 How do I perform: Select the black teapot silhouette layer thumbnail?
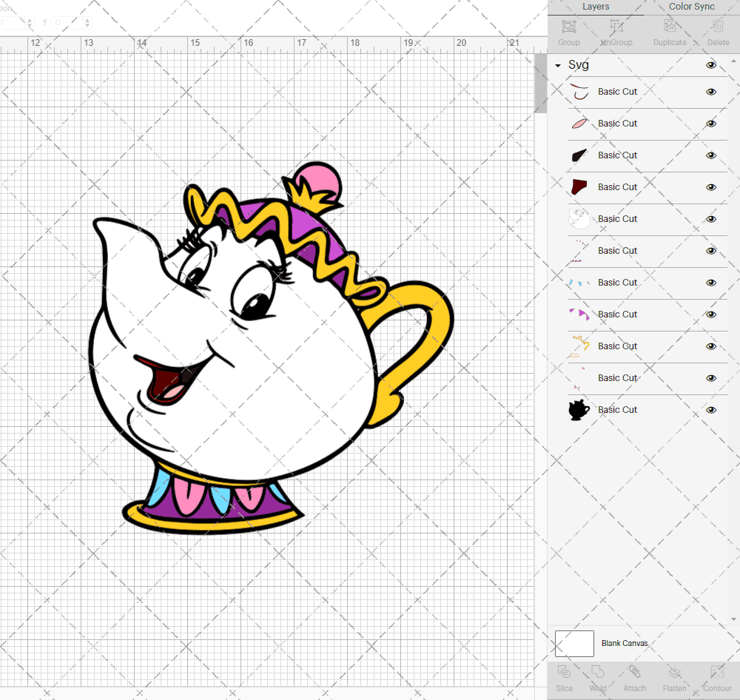click(579, 410)
